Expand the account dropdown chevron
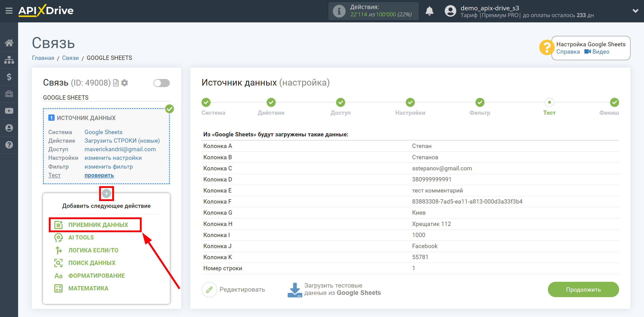This screenshot has height=317, width=644. pyautogui.click(x=635, y=11)
